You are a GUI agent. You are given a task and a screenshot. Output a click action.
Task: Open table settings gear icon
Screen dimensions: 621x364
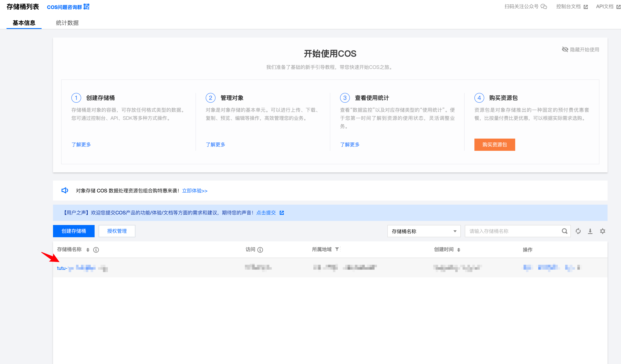[x=602, y=231]
